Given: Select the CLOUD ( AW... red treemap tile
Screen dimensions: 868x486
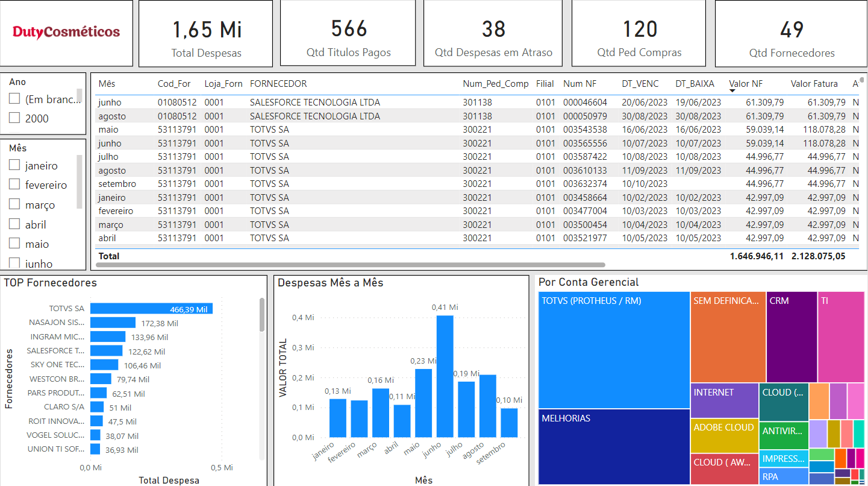Looking at the screenshot, I should [725, 469].
